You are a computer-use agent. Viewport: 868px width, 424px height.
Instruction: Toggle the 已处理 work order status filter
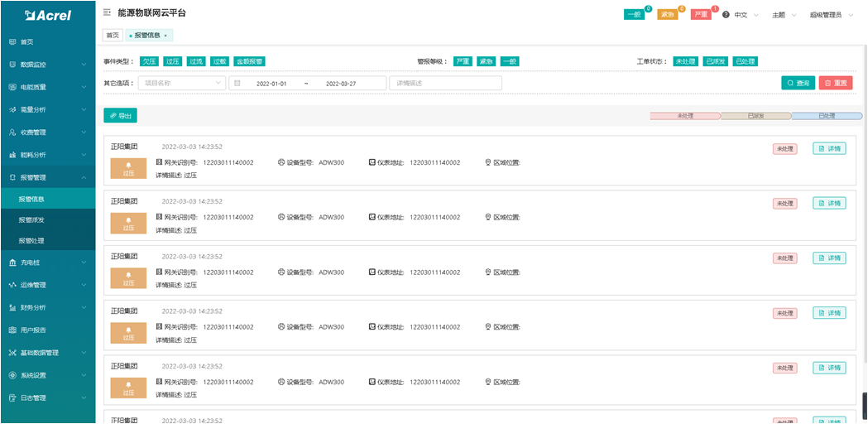pos(745,61)
